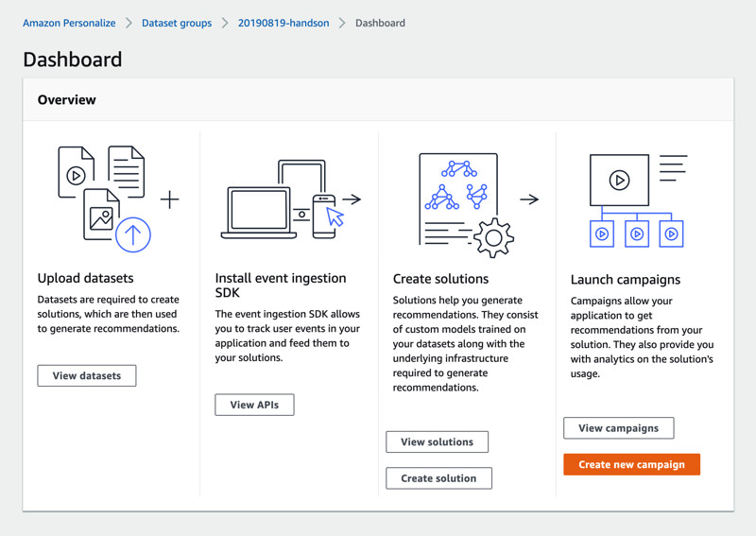This screenshot has height=536, width=756.
Task: Click the Upload datasets heading
Action: pos(85,278)
